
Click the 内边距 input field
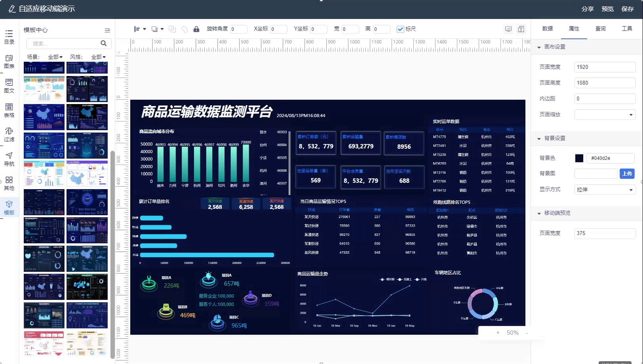click(x=605, y=99)
